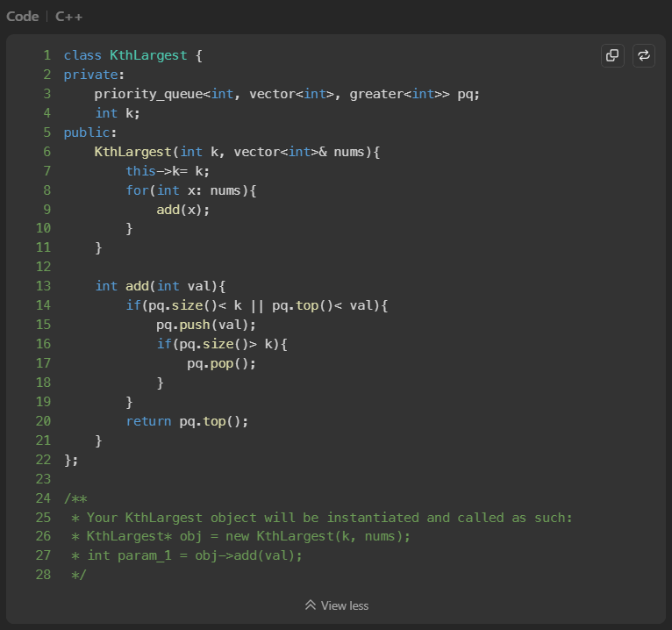Click 'class KthLargest {' on line 1
The width and height of the screenshot is (672, 630).
point(132,55)
